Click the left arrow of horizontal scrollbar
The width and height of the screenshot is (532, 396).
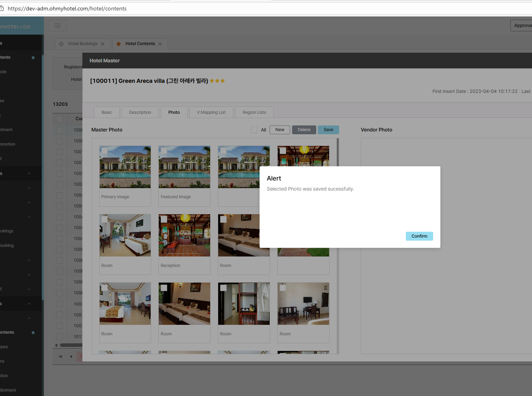point(56,345)
